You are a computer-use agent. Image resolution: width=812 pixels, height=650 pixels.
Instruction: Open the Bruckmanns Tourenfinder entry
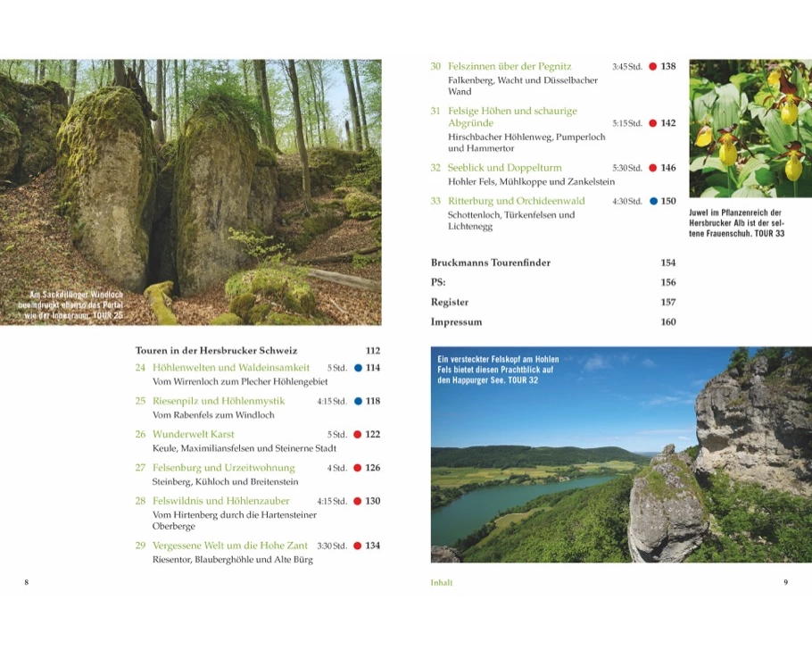tap(490, 263)
